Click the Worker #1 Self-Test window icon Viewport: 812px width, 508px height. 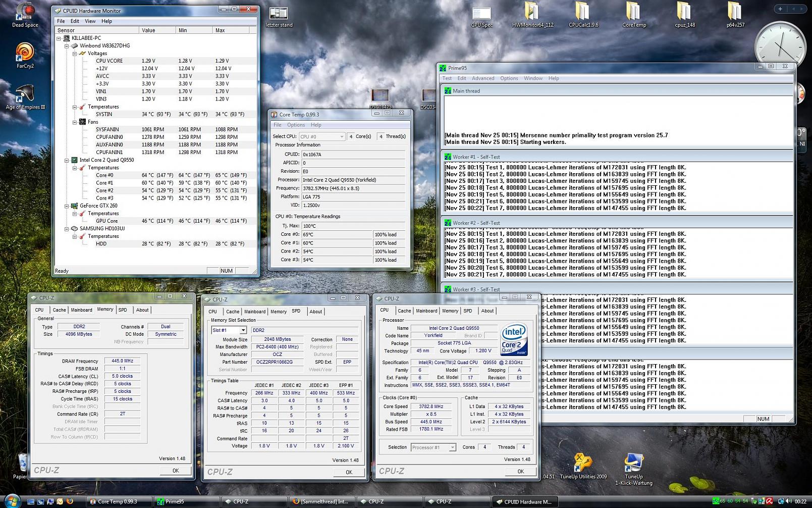tap(448, 157)
